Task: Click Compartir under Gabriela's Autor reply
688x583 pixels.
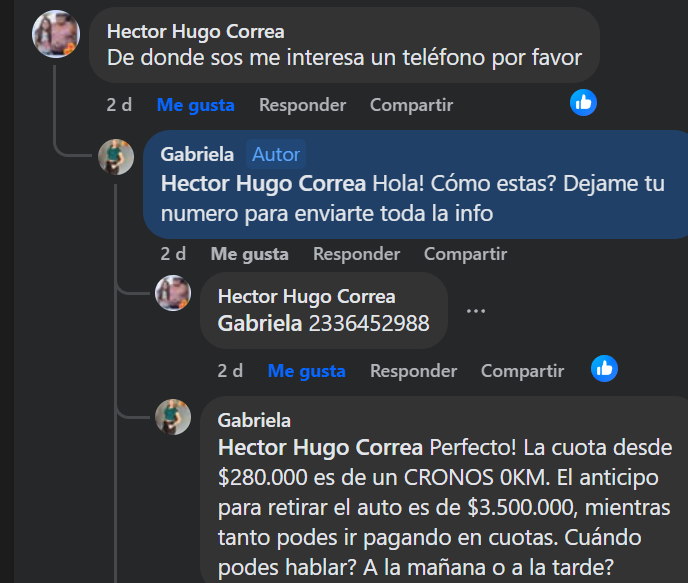Action: coord(465,254)
